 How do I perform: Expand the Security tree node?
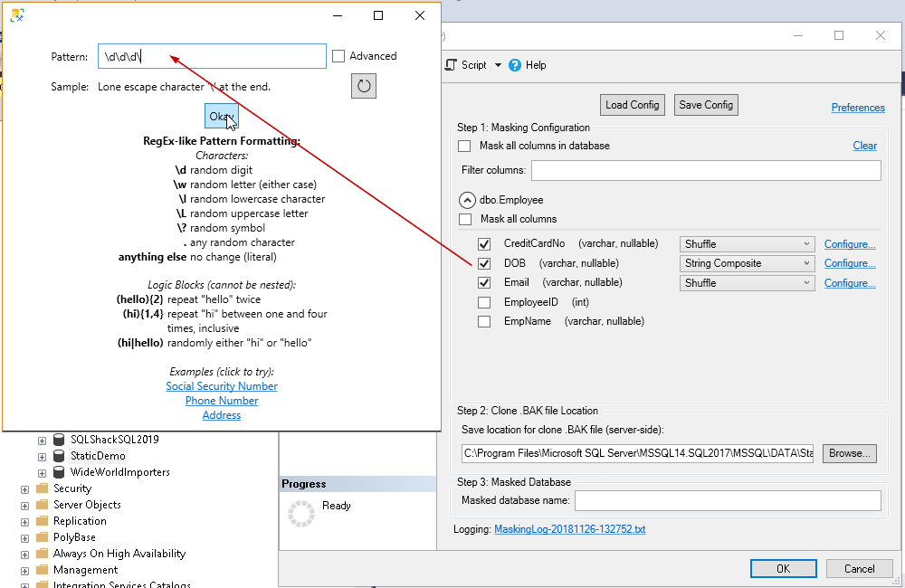coord(24,489)
